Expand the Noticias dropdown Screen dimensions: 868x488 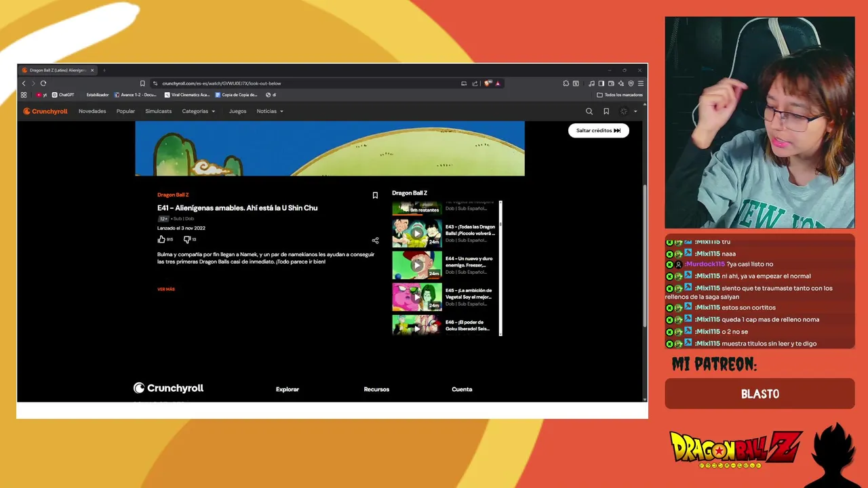tap(270, 111)
